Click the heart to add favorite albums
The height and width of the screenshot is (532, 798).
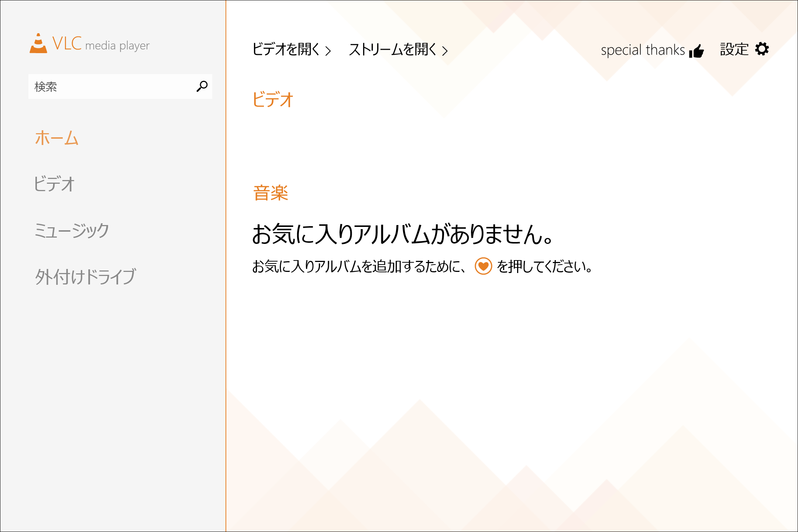coord(483,267)
